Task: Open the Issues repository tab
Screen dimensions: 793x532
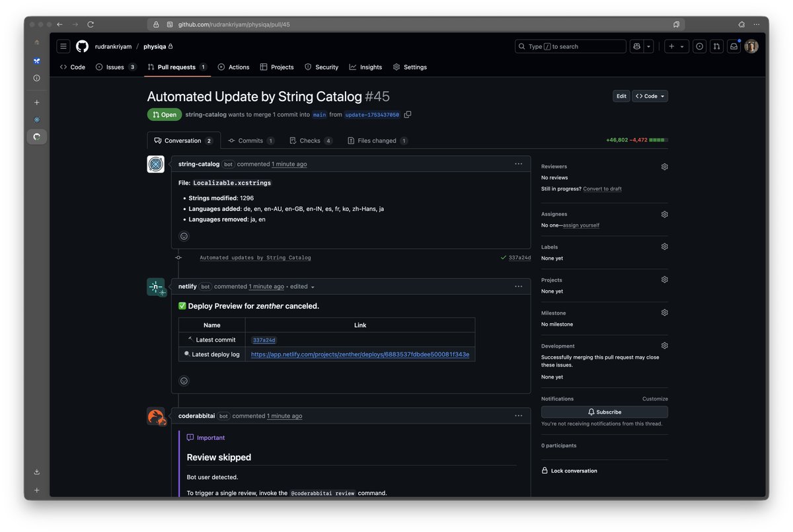Action: pyautogui.click(x=116, y=67)
